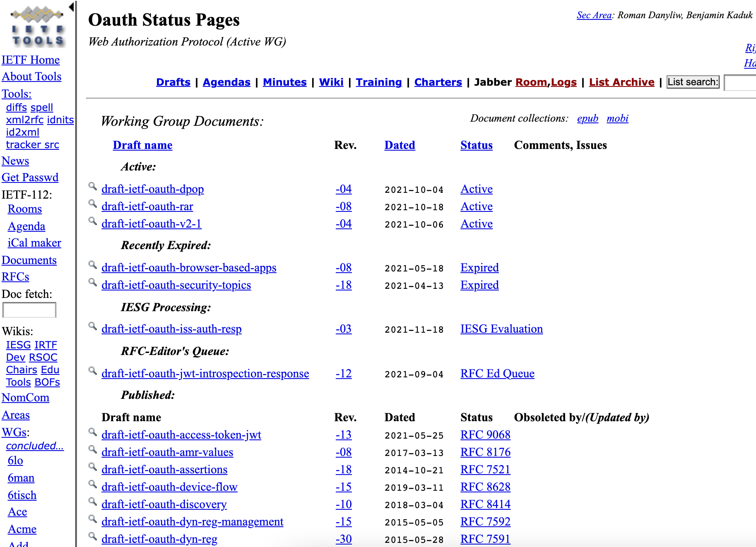Click the magnifier icon beside draft-ietf-oauth-browser-based-apps
This screenshot has width=756, height=547.
(x=93, y=265)
